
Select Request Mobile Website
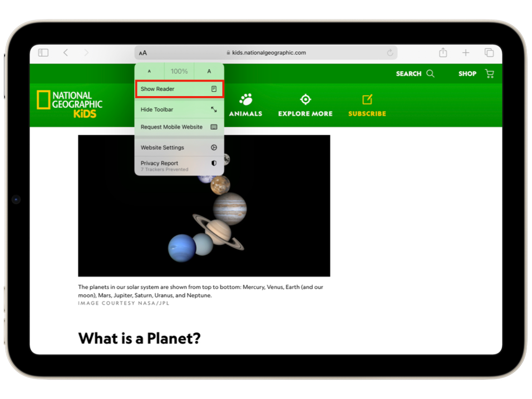coord(179,127)
